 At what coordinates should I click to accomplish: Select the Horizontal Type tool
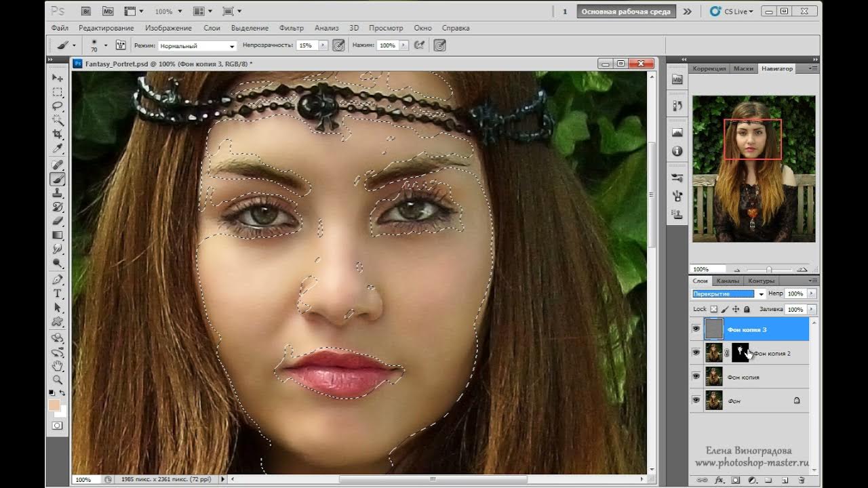click(58, 293)
